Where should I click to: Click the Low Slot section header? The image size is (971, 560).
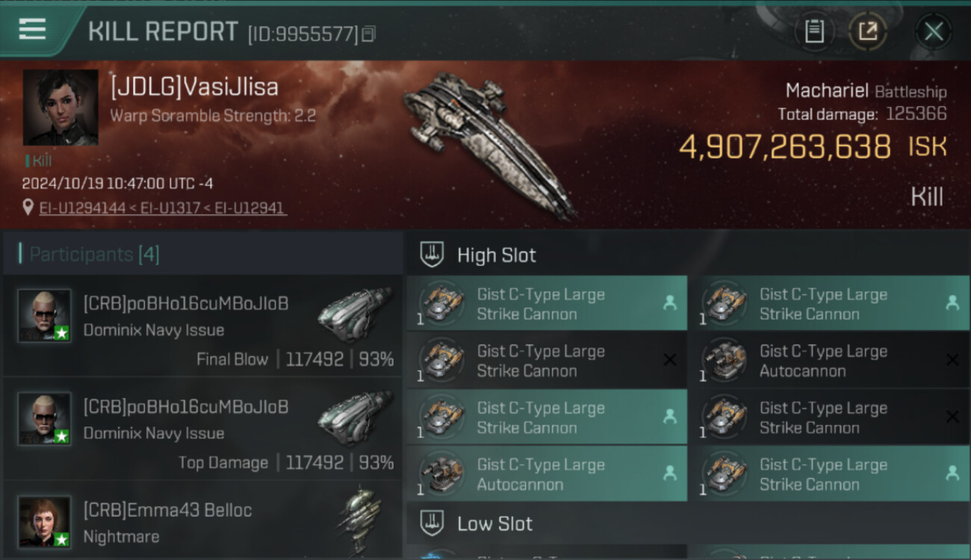point(687,523)
